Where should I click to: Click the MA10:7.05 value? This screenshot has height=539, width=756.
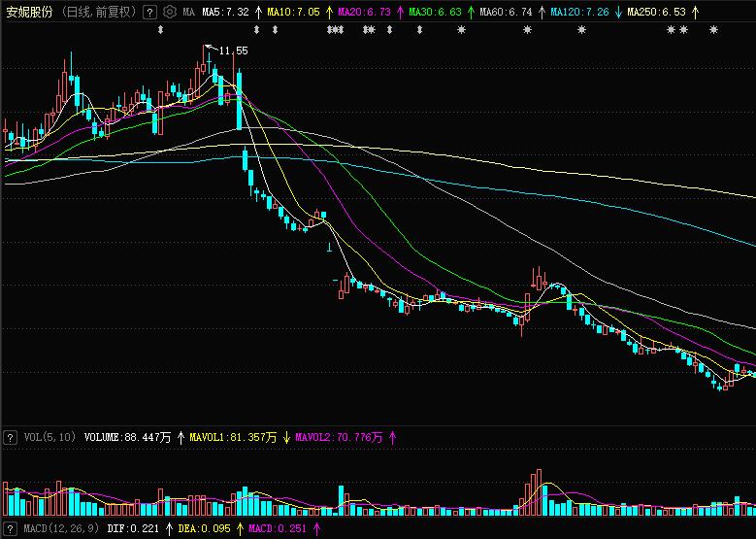click(294, 12)
